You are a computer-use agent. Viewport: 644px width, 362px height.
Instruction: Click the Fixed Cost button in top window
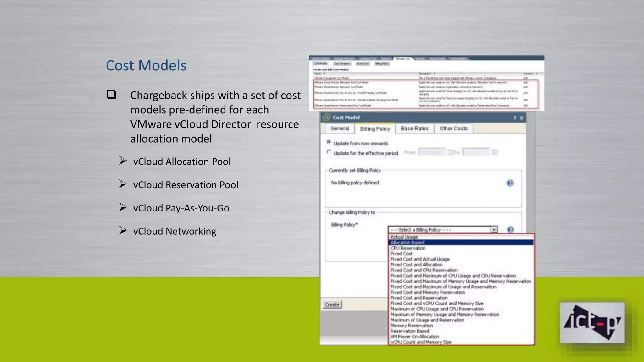click(x=363, y=63)
